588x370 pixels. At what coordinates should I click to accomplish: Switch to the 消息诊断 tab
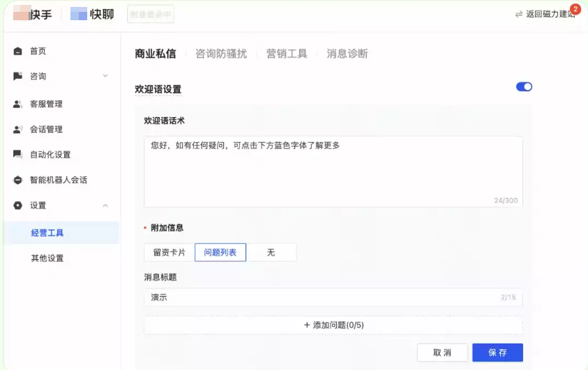(x=347, y=54)
